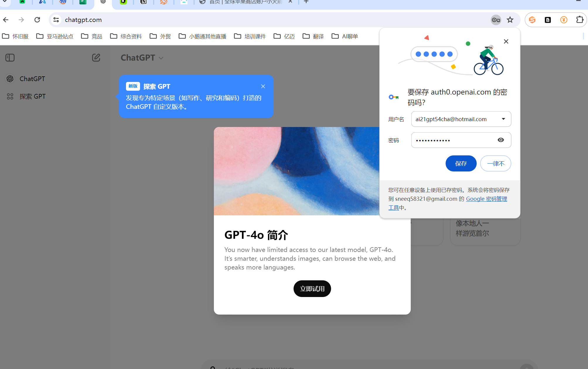The height and width of the screenshot is (369, 588).
Task: Open a new browser tab
Action: (x=306, y=2)
